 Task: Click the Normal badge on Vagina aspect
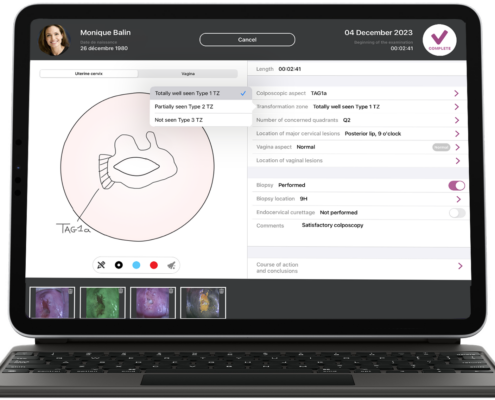[441, 147]
